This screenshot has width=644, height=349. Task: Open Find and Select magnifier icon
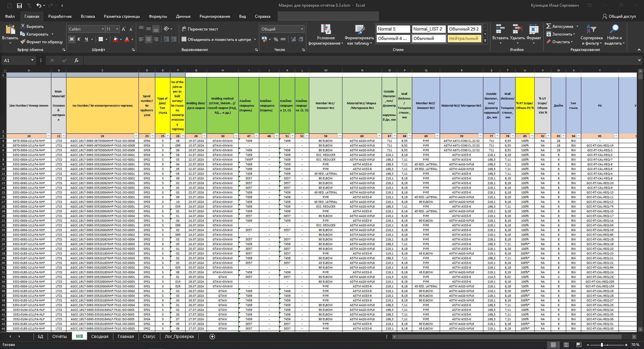click(x=614, y=30)
